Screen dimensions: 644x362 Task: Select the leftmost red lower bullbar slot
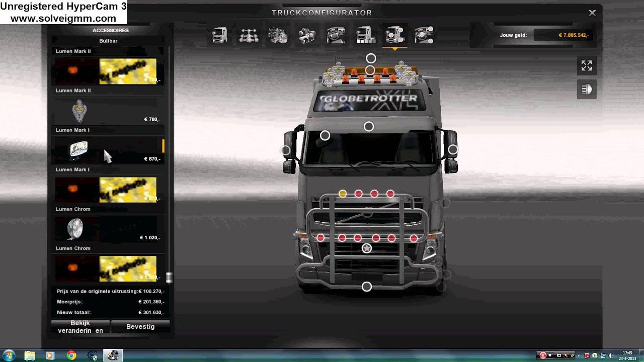pyautogui.click(x=320, y=238)
